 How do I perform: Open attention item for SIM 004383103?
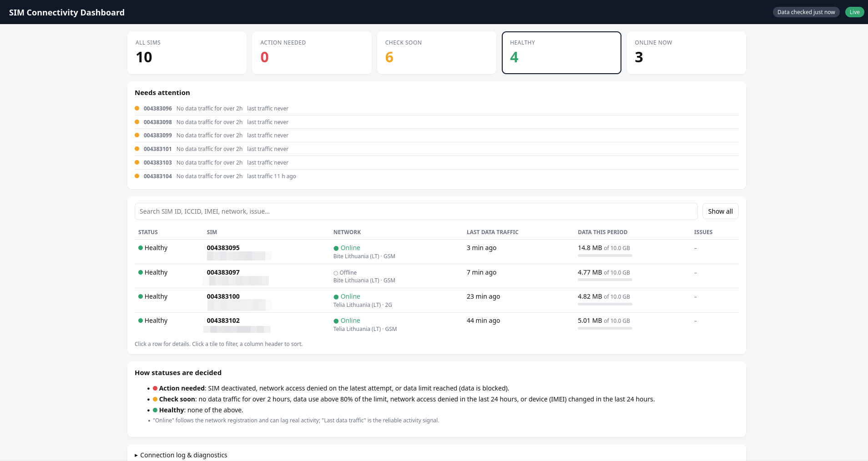(437, 163)
